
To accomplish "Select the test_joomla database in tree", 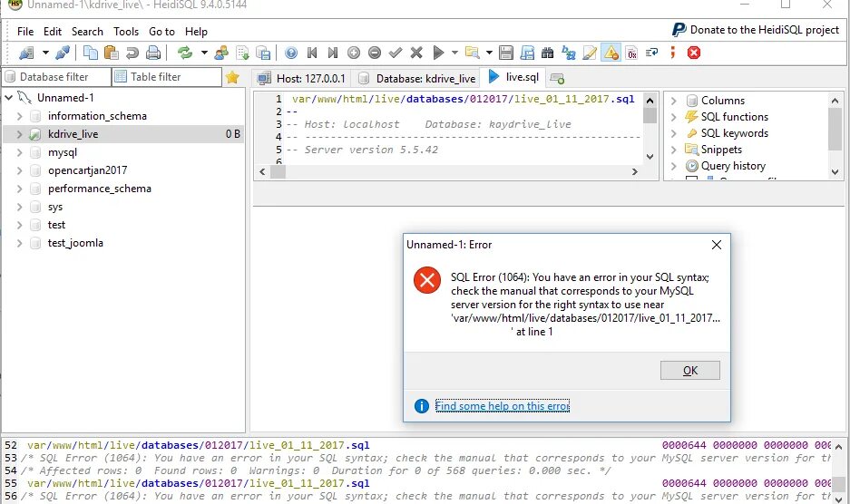I will [x=75, y=243].
